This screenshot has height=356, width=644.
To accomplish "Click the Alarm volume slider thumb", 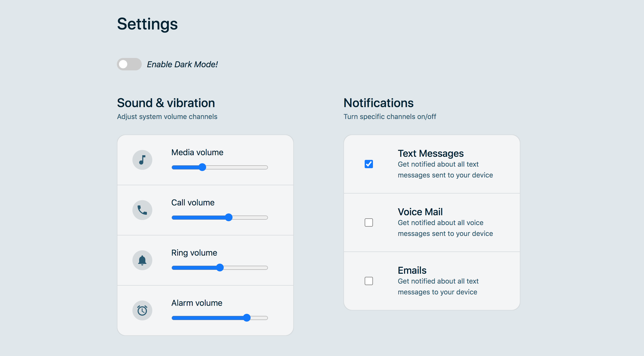I will coord(247,318).
